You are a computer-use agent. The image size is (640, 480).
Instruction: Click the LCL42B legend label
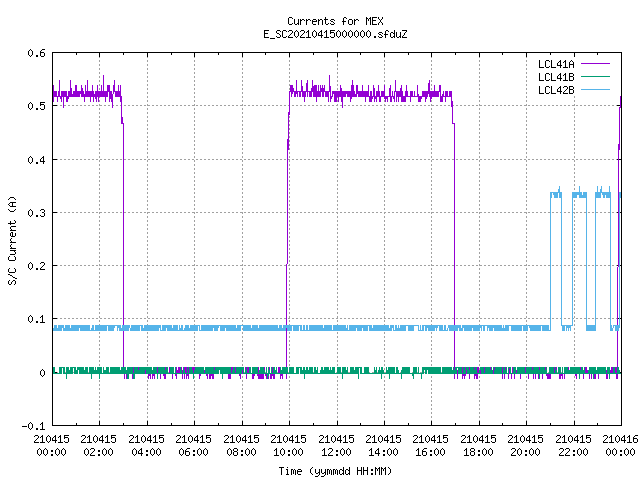pos(556,90)
